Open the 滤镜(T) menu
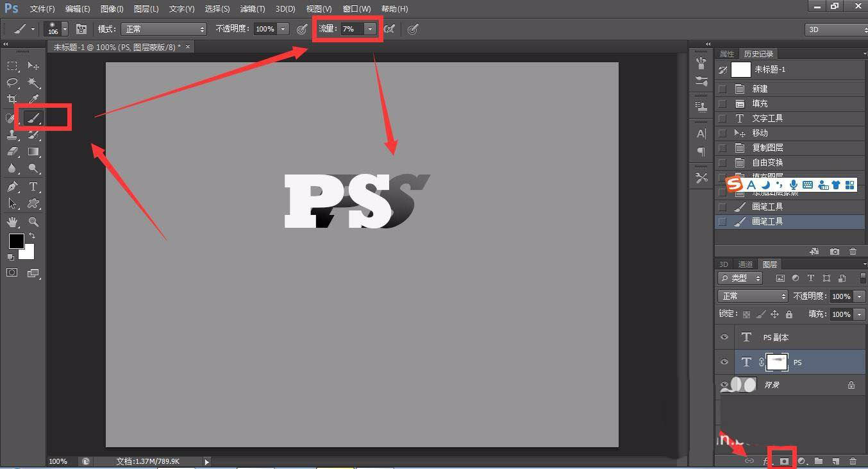Viewport: 868px width, 469px height. point(253,9)
